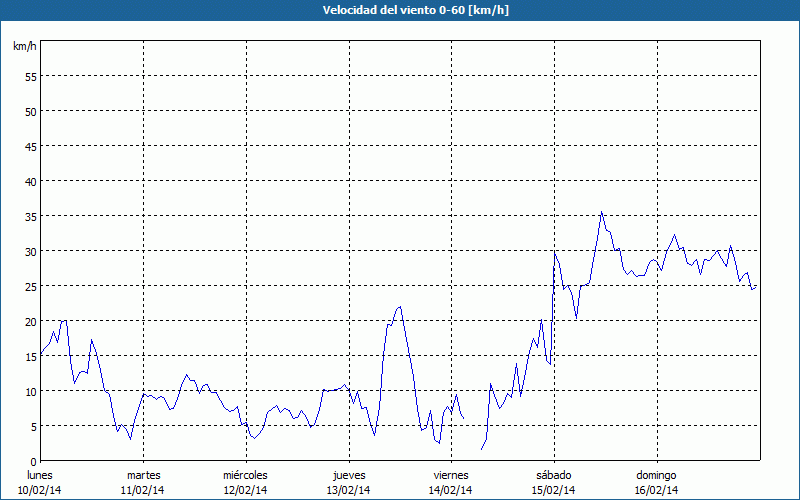Screen dimensions: 800x500
Task: Click the "km/h" unit label on the y-axis
Action: point(24,47)
